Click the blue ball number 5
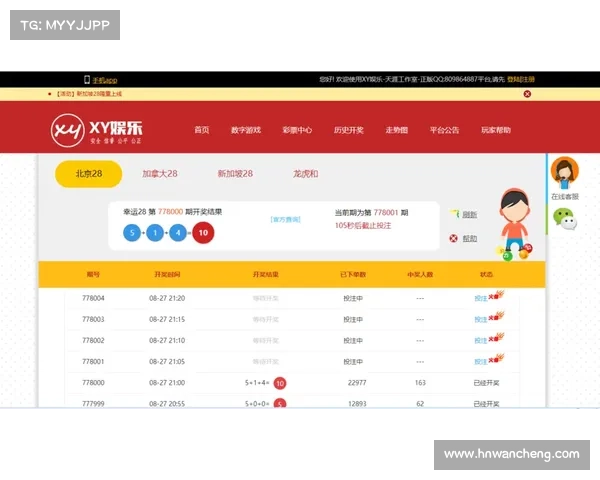 click(132, 233)
